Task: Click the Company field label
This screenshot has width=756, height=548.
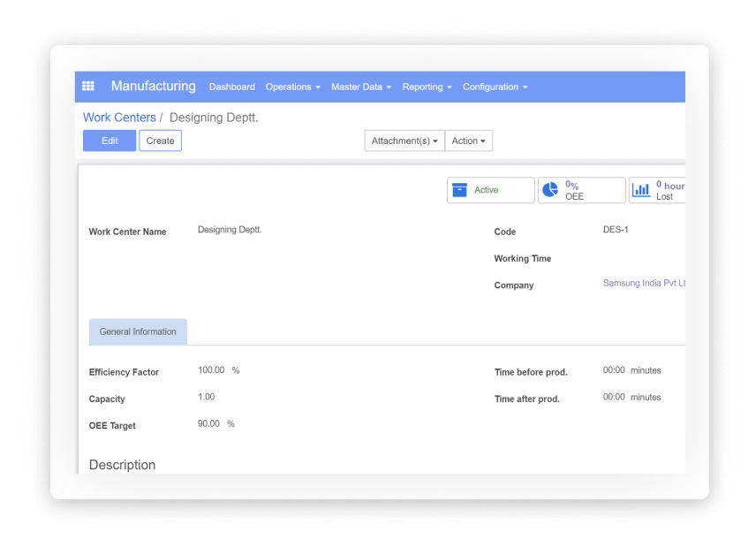Action: point(514,285)
